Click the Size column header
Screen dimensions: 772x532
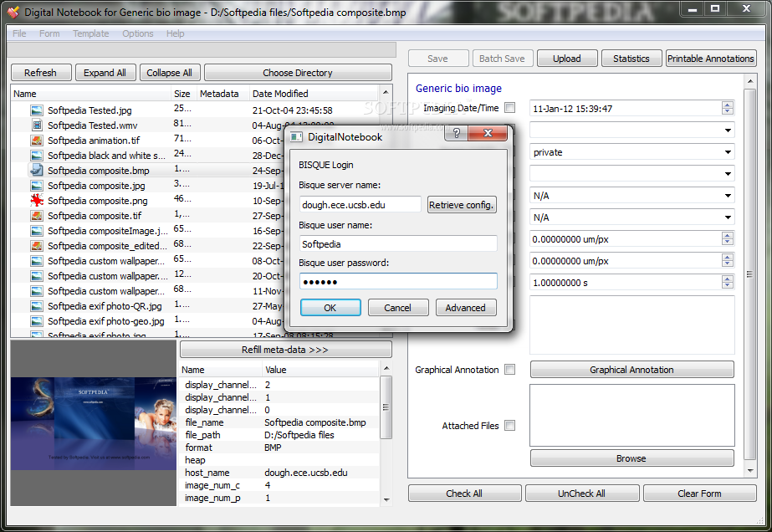pyautogui.click(x=182, y=94)
